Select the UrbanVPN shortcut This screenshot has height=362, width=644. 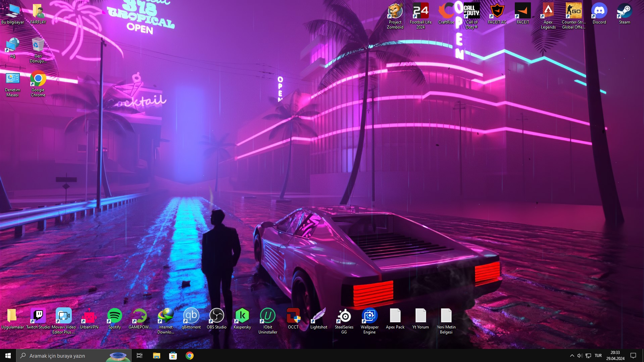[89, 319]
